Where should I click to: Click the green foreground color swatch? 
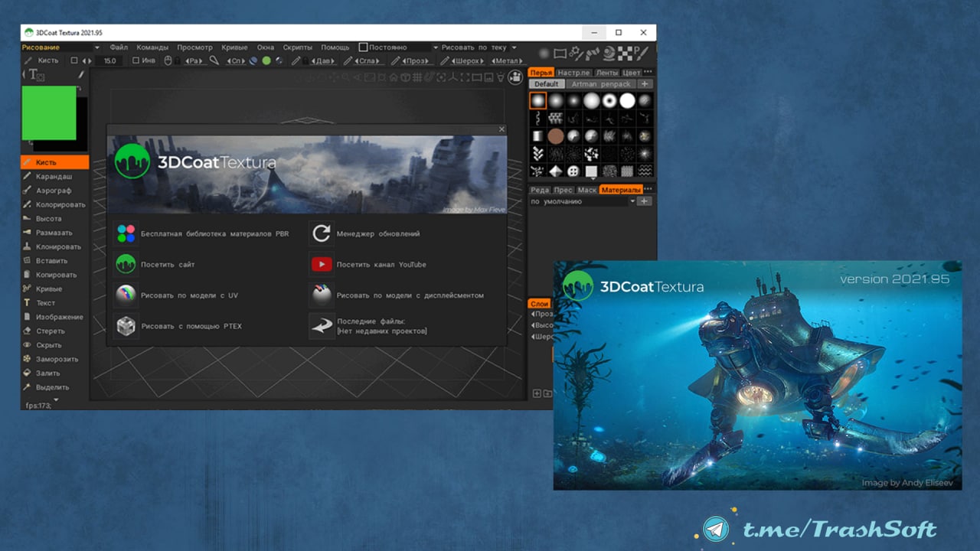pyautogui.click(x=49, y=112)
